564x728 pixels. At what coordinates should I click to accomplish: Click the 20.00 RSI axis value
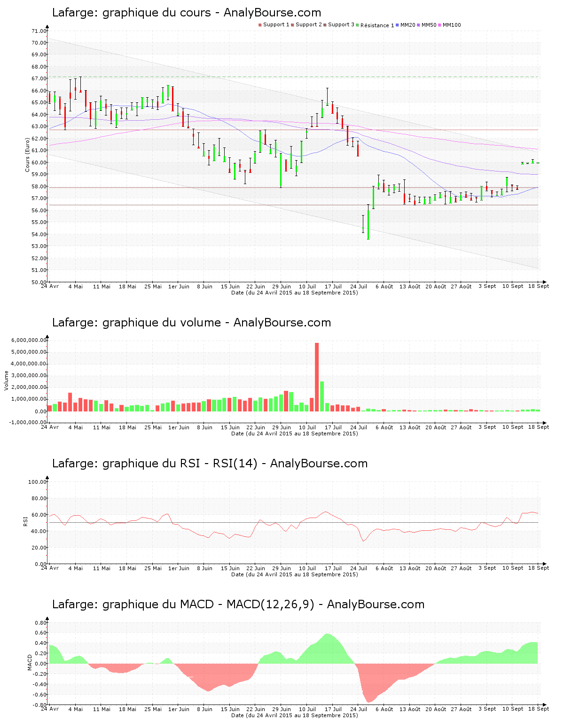39,548
